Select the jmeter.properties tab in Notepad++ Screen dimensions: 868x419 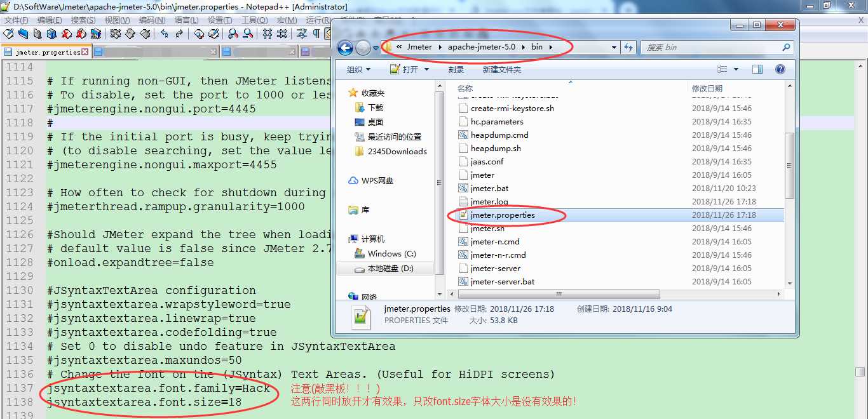[46, 52]
